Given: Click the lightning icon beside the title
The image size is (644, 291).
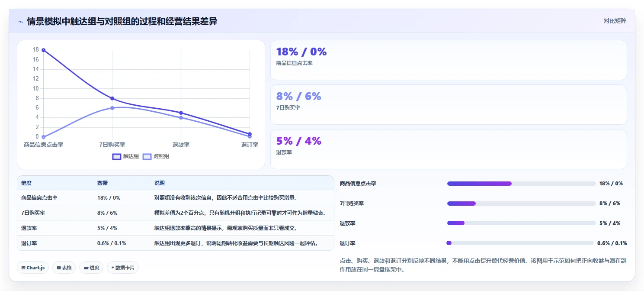Looking at the screenshot, I should pos(20,21).
